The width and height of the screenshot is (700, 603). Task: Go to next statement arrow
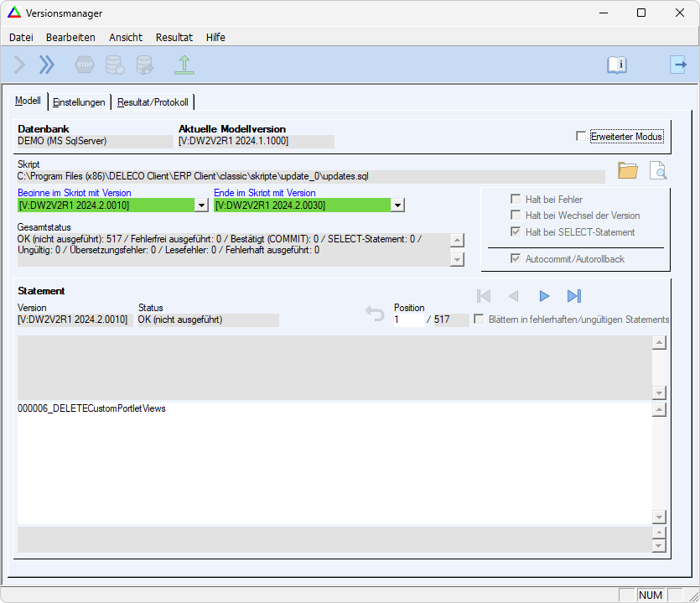tap(544, 296)
